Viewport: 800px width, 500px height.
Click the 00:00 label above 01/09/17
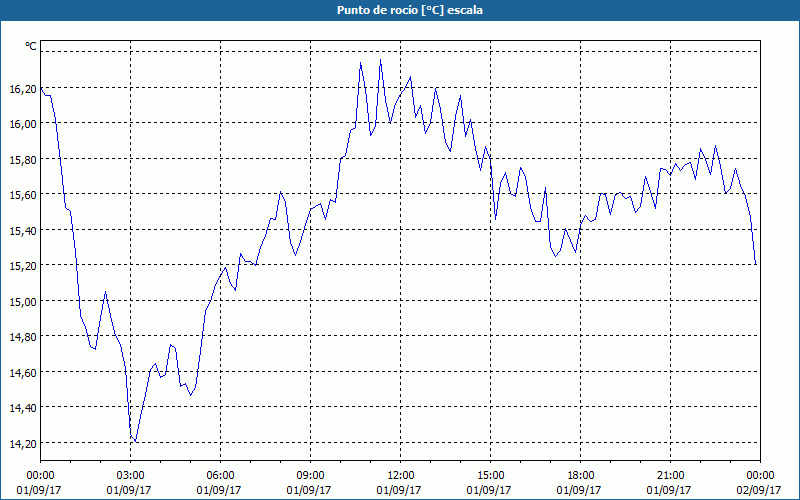[x=40, y=476]
